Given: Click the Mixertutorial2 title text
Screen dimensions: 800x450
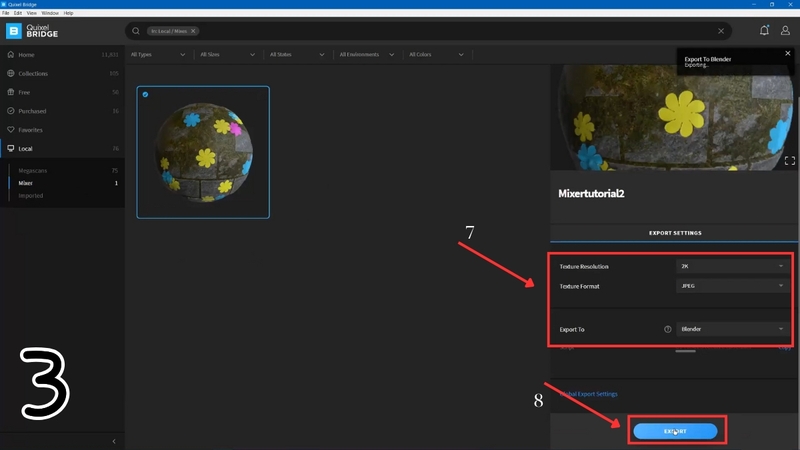Looking at the screenshot, I should pos(591,193).
